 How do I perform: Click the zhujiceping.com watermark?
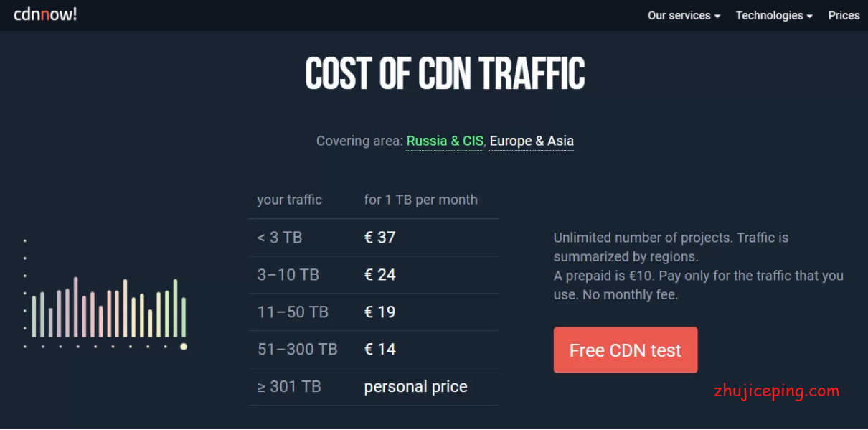coord(776,391)
